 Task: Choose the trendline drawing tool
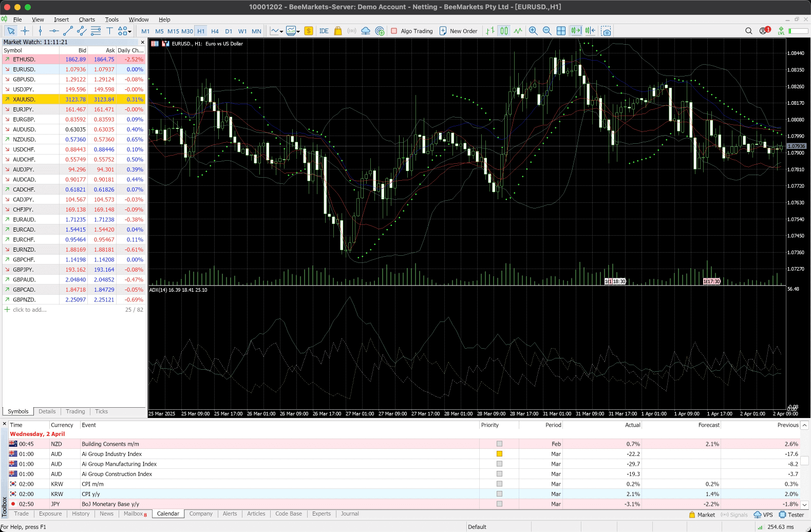tap(68, 31)
